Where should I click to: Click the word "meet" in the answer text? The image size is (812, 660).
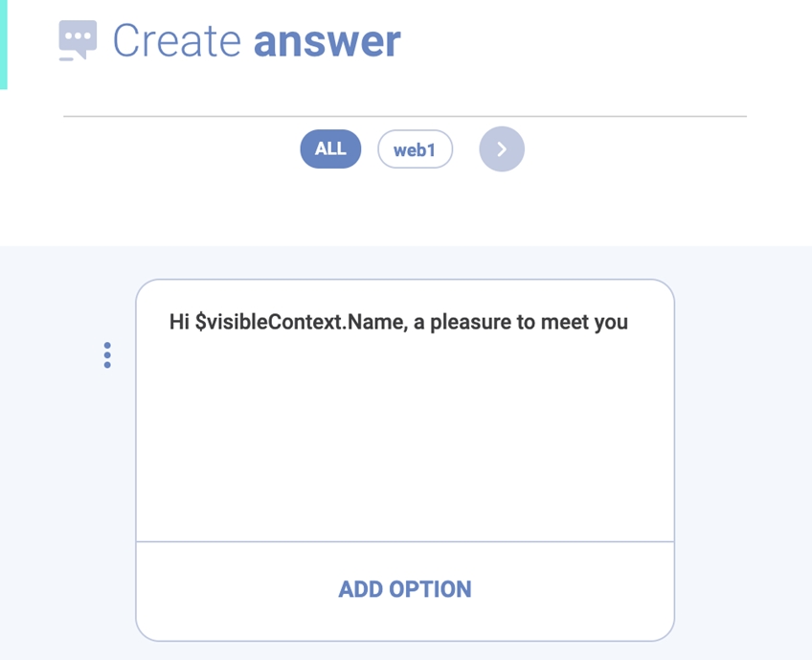565,322
